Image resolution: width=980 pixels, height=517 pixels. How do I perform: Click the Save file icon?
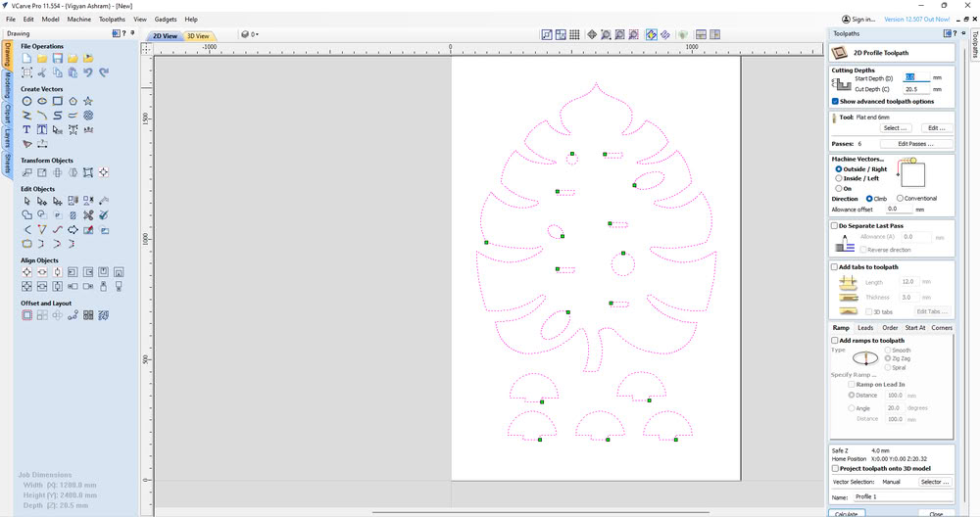(x=58, y=58)
